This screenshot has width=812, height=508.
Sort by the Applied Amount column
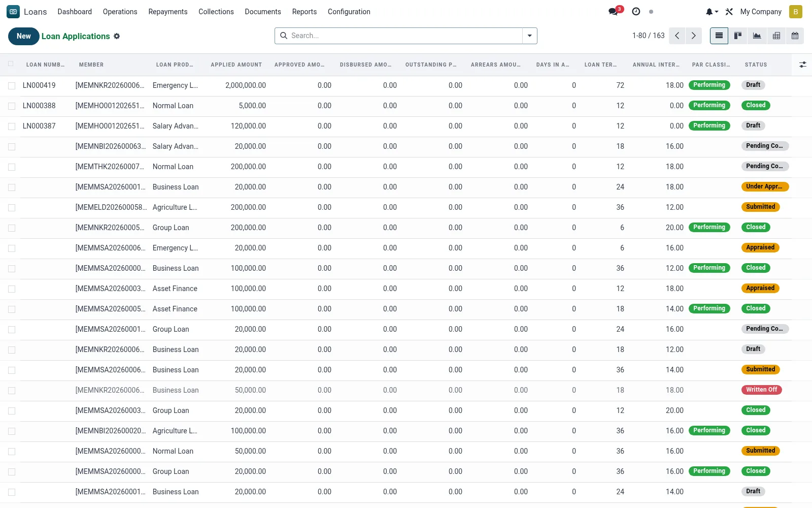point(236,65)
